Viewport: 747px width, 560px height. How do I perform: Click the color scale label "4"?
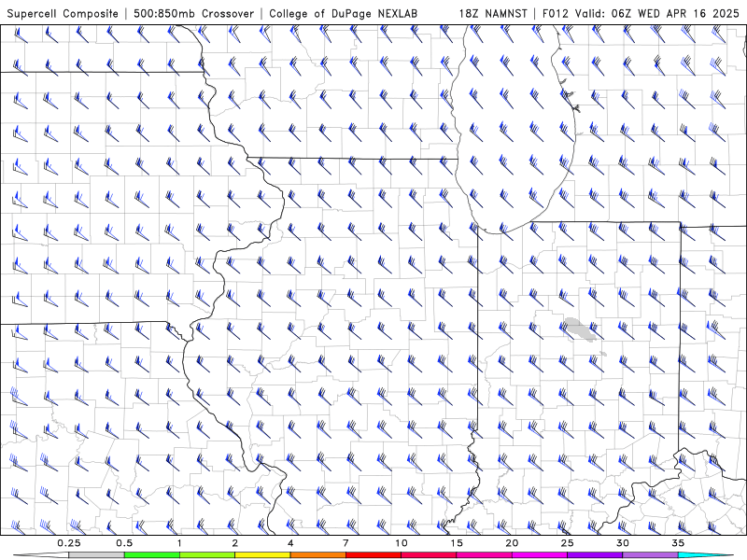click(x=290, y=543)
